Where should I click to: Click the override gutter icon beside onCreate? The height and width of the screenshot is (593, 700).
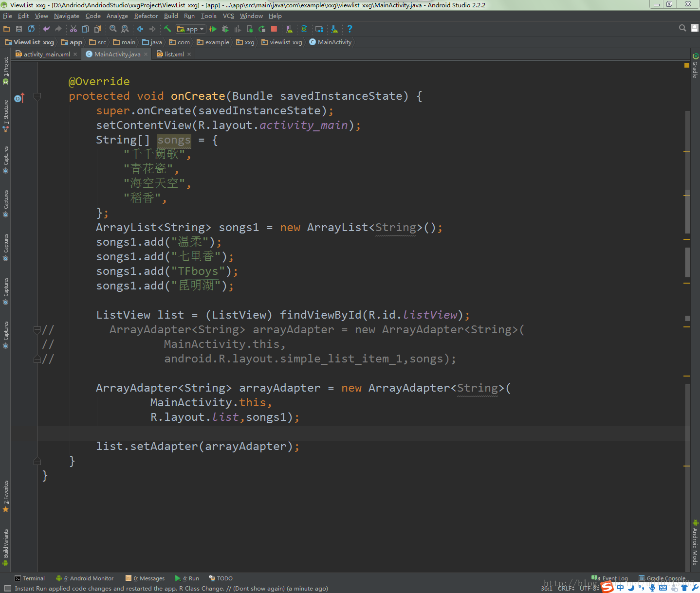tap(19, 98)
